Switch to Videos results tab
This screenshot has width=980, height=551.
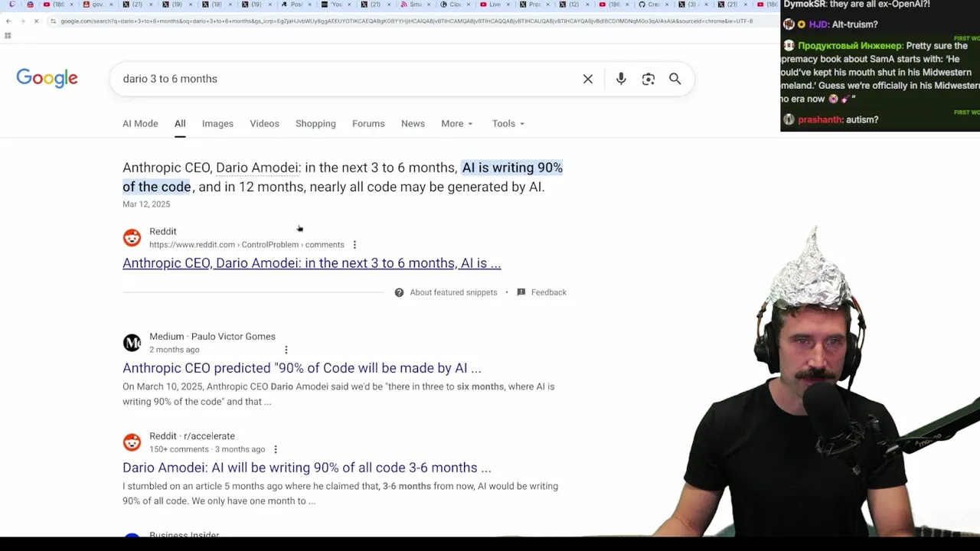tap(264, 123)
